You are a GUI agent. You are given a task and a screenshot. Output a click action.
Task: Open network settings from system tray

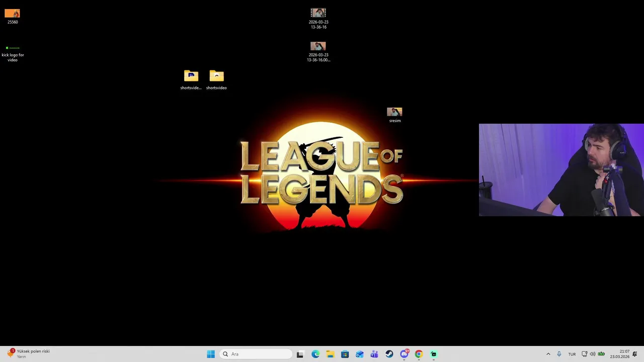[x=585, y=354]
